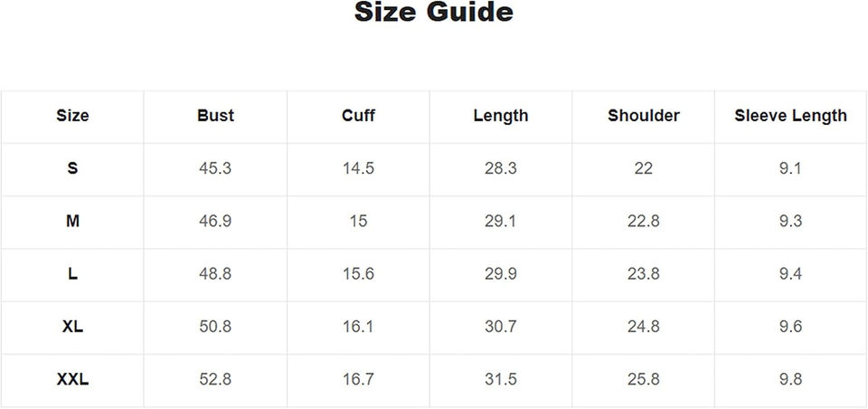Click the Shoulder column header
This screenshot has height=409, width=868.
pos(643,116)
